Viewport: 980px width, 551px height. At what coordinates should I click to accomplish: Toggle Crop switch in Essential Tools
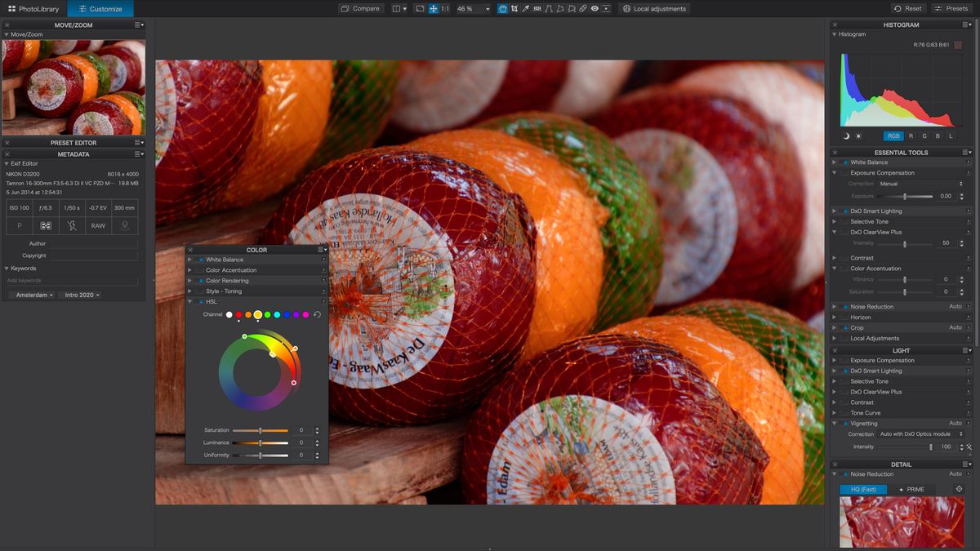[844, 328]
